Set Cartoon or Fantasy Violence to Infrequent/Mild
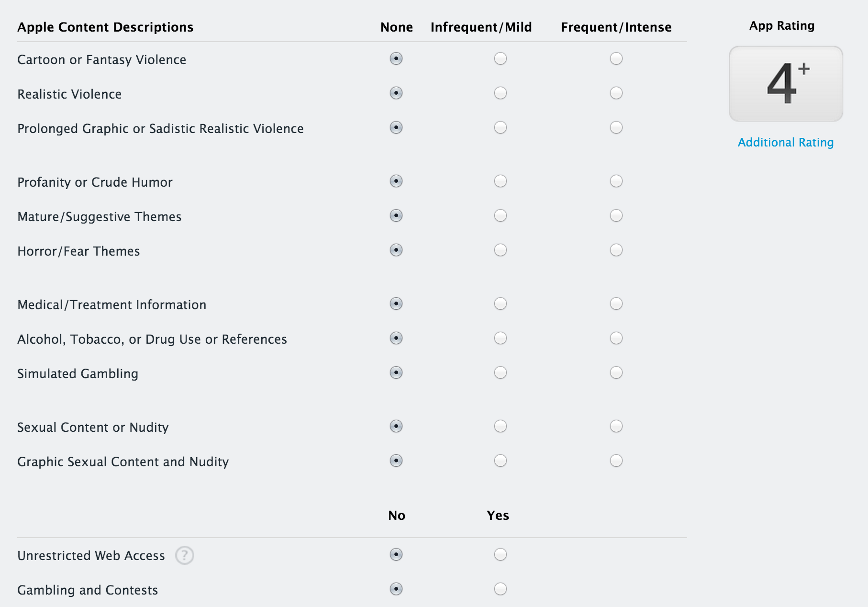The width and height of the screenshot is (868, 607). [500, 58]
